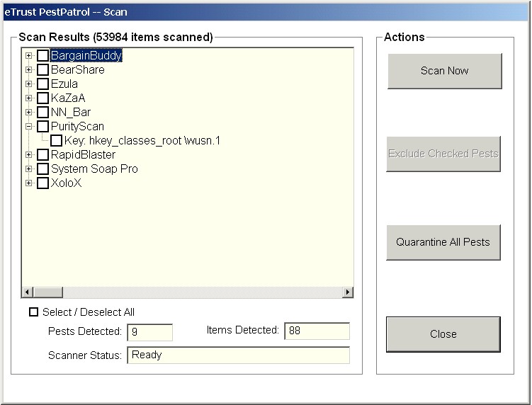Expand the BearShare tree node
The height and width of the screenshot is (405, 532).
[x=29, y=70]
